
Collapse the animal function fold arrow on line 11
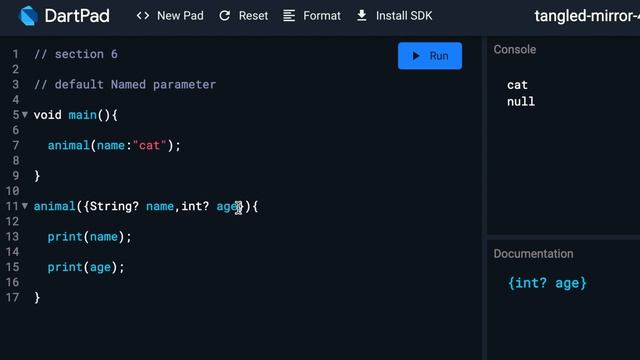(x=25, y=206)
